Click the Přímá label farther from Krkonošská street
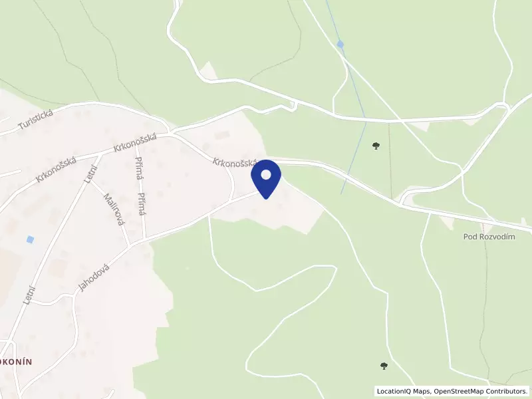 [x=142, y=204]
